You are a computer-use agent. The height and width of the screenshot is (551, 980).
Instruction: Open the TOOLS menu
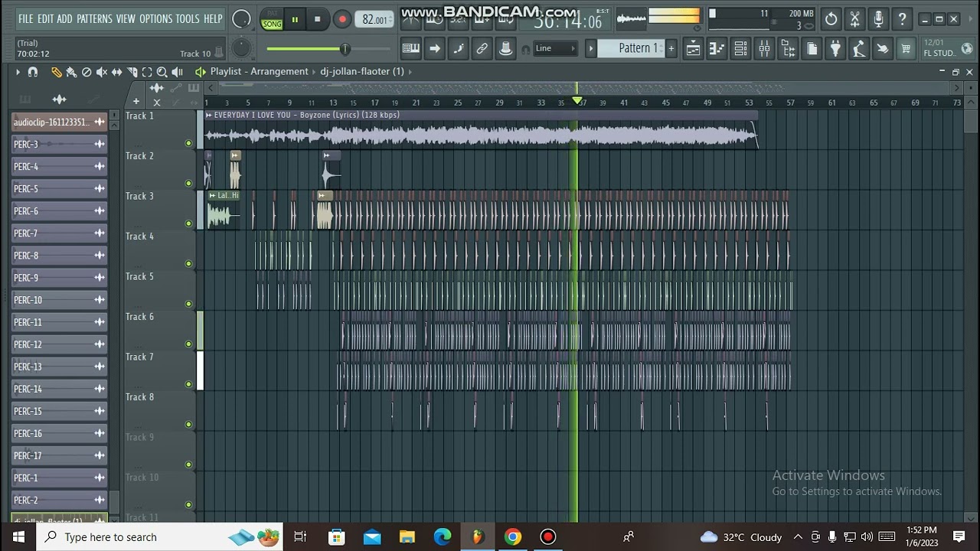point(188,18)
